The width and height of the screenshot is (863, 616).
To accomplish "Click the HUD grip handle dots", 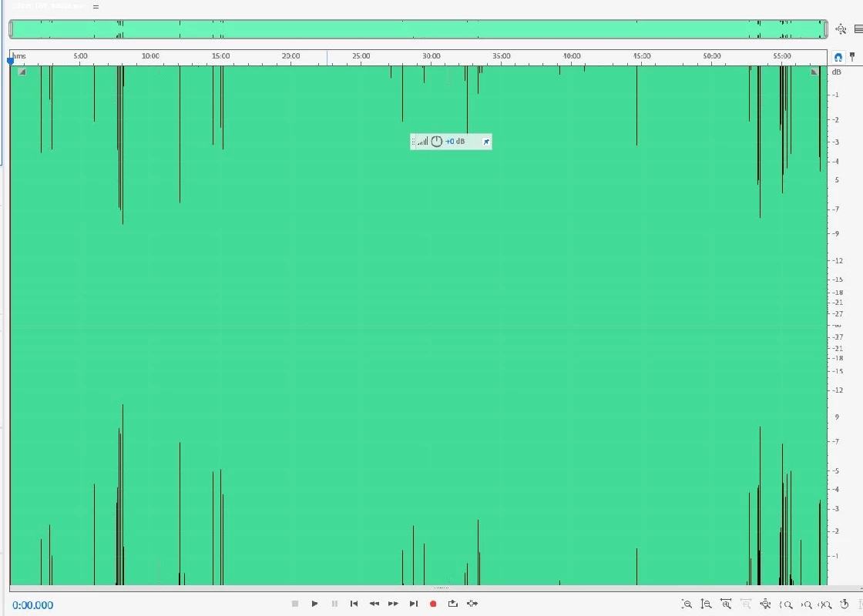I will (413, 142).
